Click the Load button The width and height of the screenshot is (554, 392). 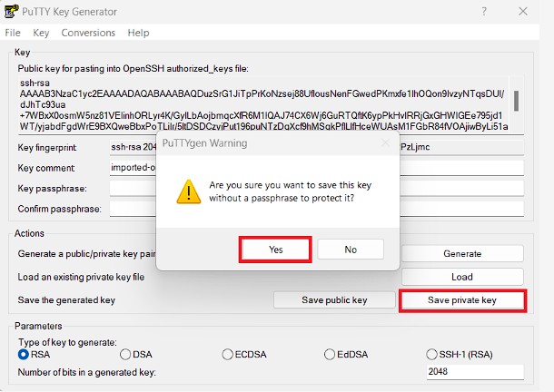(462, 277)
